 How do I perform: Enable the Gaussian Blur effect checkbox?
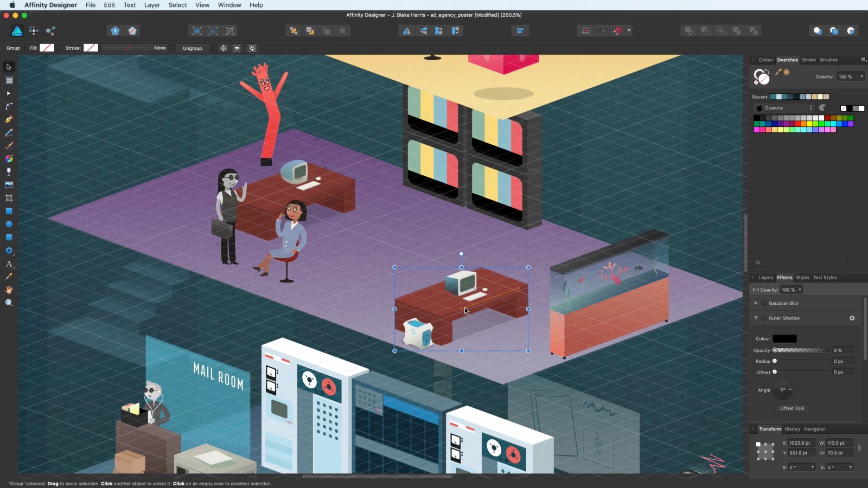point(764,303)
